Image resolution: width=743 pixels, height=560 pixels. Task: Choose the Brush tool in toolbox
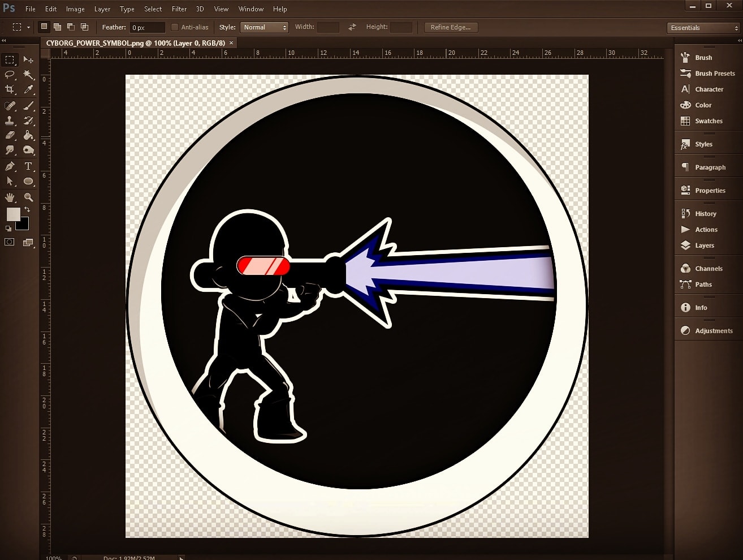(x=28, y=106)
